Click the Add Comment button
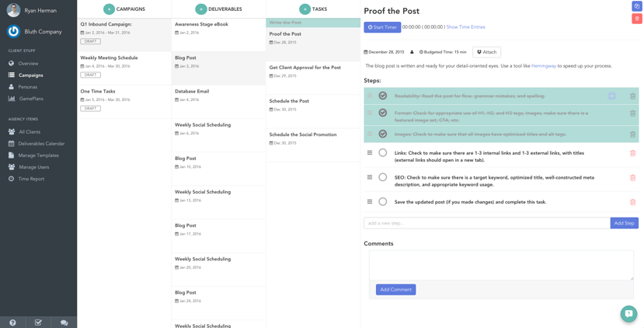Screen dimensions: 644x328 tap(396, 289)
